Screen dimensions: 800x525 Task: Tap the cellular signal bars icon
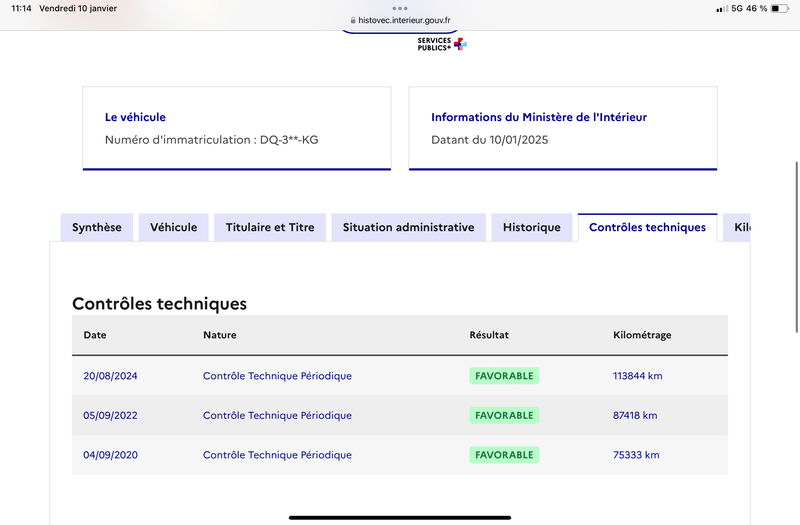[x=721, y=9]
